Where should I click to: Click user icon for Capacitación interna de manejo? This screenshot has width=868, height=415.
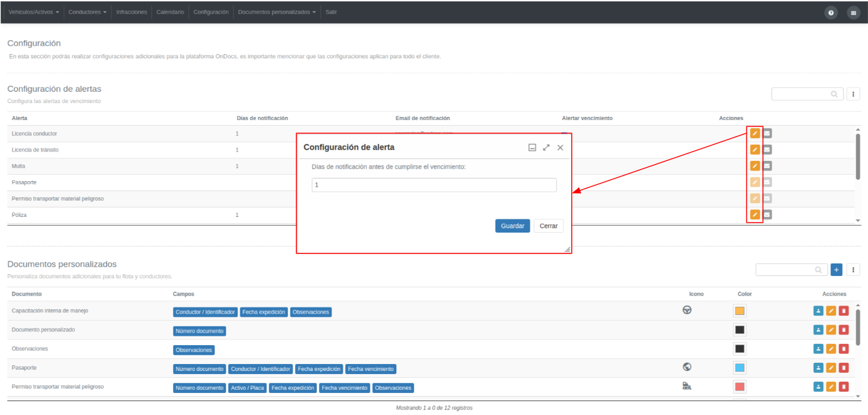pos(818,311)
